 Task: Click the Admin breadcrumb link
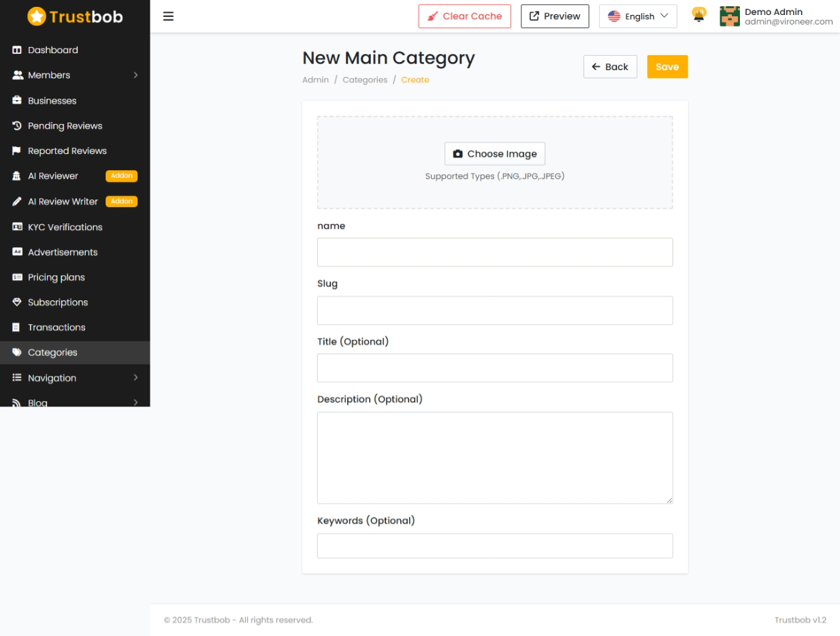point(316,80)
